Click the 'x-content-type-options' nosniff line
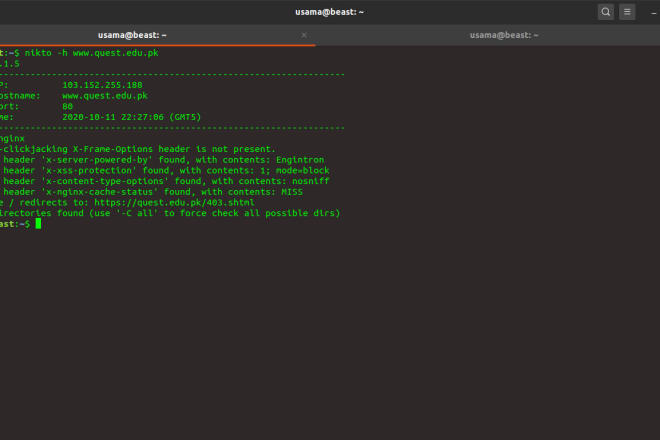 coord(165,181)
